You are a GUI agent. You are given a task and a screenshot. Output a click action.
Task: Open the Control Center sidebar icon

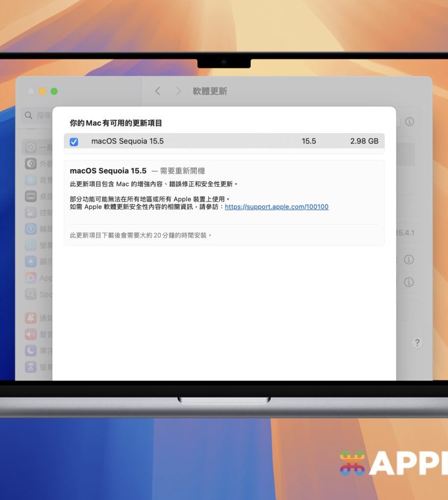(x=31, y=212)
